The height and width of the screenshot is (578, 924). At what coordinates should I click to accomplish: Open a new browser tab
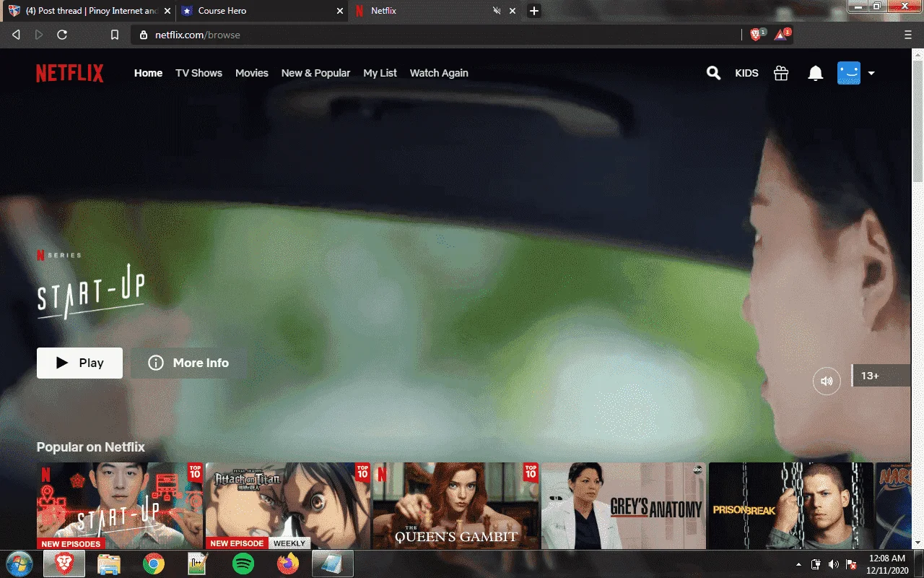(534, 11)
